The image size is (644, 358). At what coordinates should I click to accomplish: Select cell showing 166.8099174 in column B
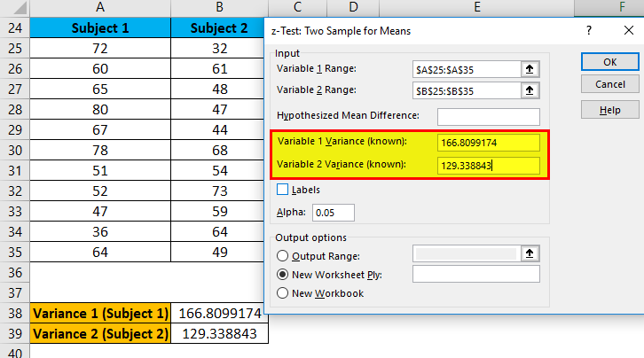tap(219, 314)
